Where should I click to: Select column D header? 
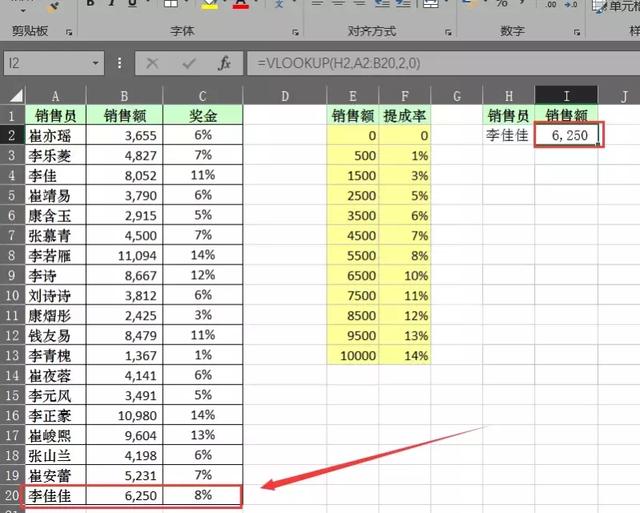[285, 96]
